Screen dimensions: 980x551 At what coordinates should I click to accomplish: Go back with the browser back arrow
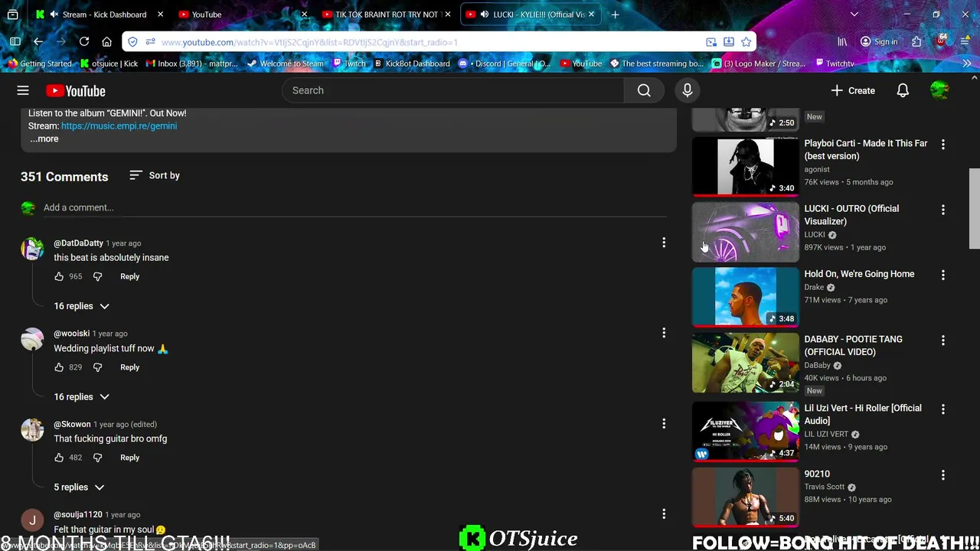point(38,42)
